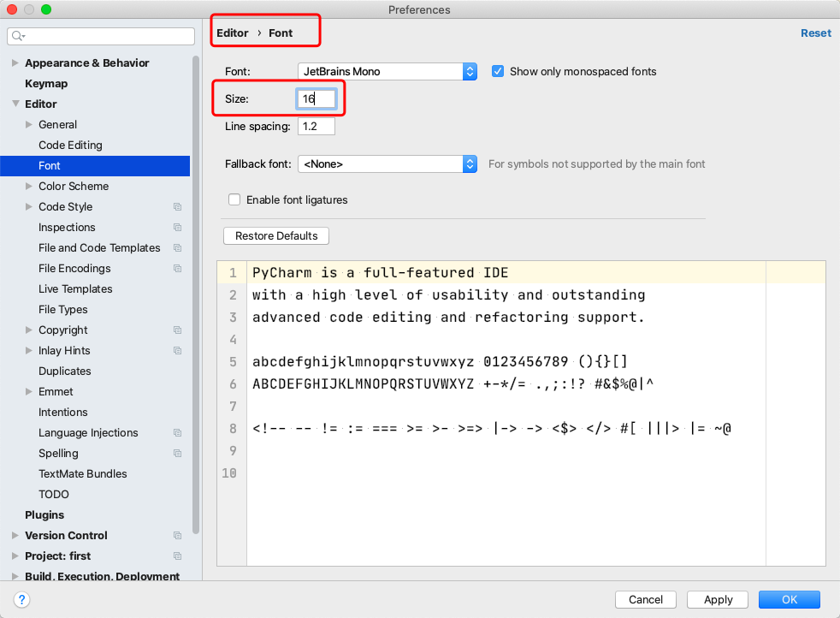The image size is (840, 618).
Task: Click the project-level icon beside Code Style
Action: [177, 207]
